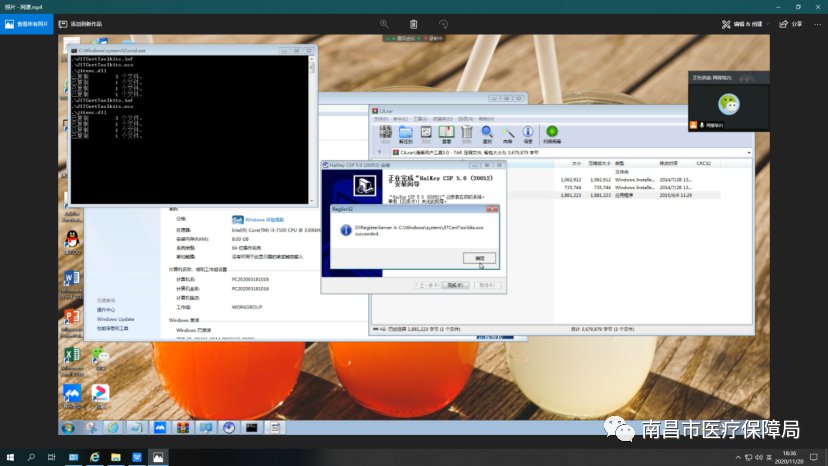This screenshot has height=466, width=828.
Task: Click the Info icon in archiver toolbar
Action: 527,132
